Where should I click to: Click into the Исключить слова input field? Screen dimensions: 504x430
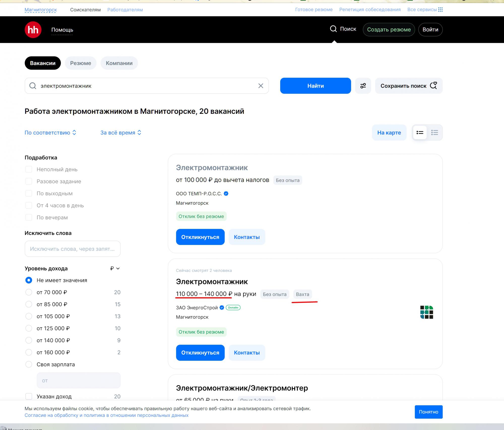pos(73,249)
